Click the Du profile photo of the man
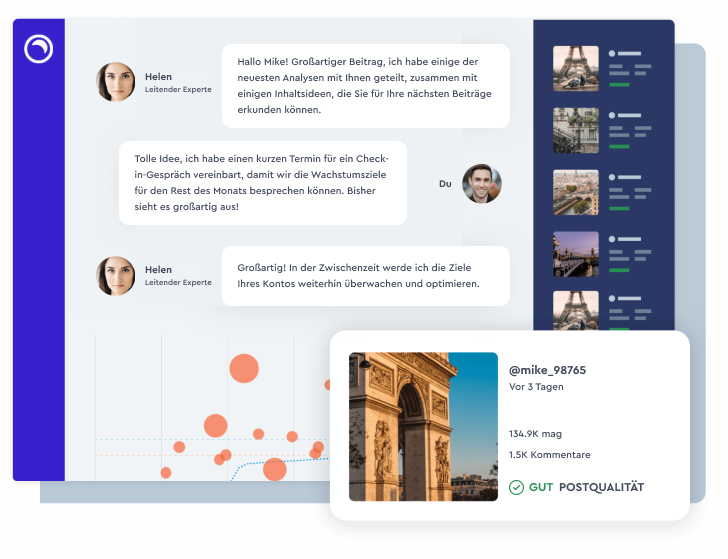The height and width of the screenshot is (559, 728). pyautogui.click(x=482, y=184)
